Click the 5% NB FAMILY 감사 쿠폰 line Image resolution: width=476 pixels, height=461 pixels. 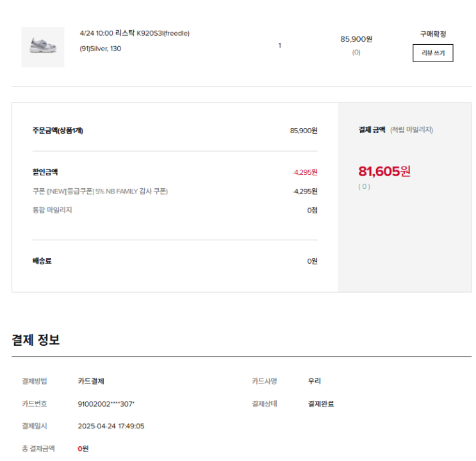[x=101, y=191]
